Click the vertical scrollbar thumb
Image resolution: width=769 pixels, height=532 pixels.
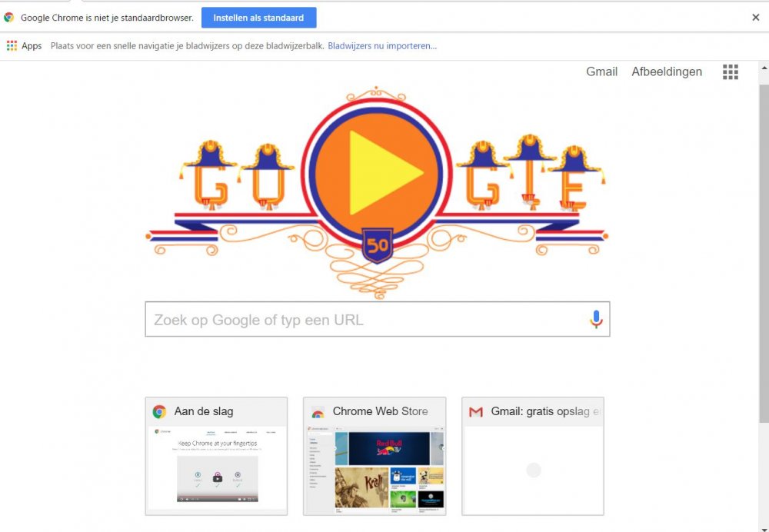click(x=764, y=253)
